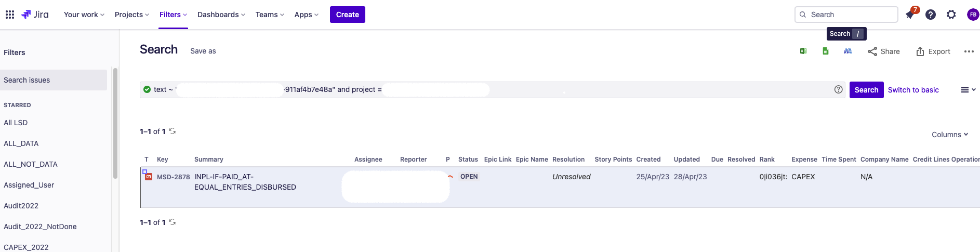This screenshot has width=980, height=252.
Task: Click the CAPEX expense cell
Action: coord(803,177)
